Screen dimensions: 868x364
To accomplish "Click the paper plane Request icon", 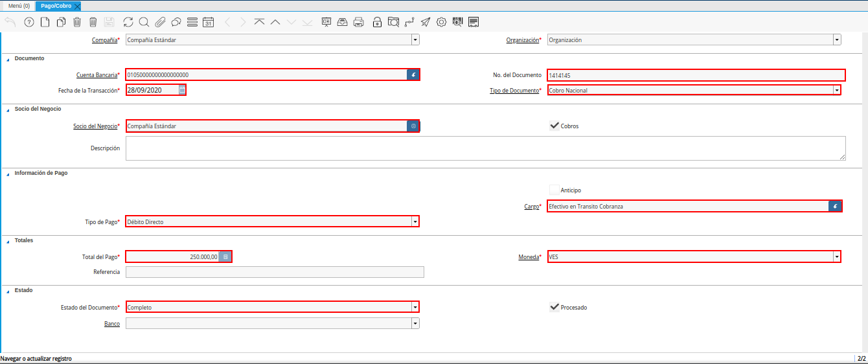I will tap(426, 22).
